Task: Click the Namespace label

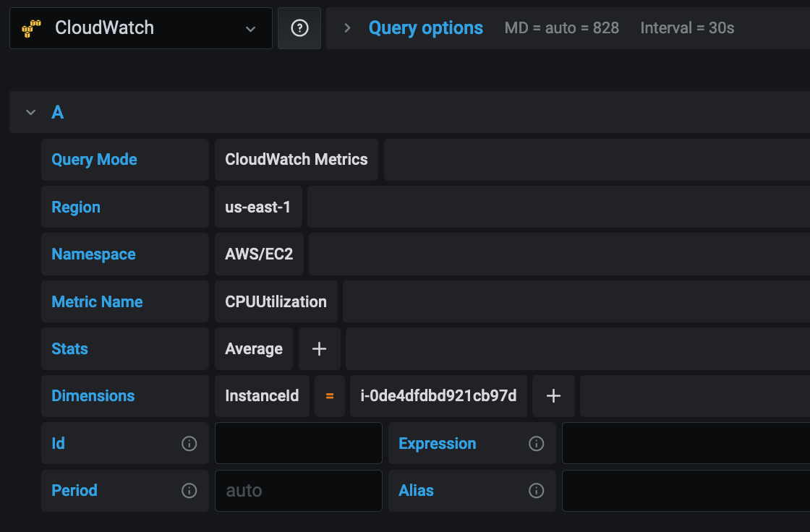Action: point(93,254)
